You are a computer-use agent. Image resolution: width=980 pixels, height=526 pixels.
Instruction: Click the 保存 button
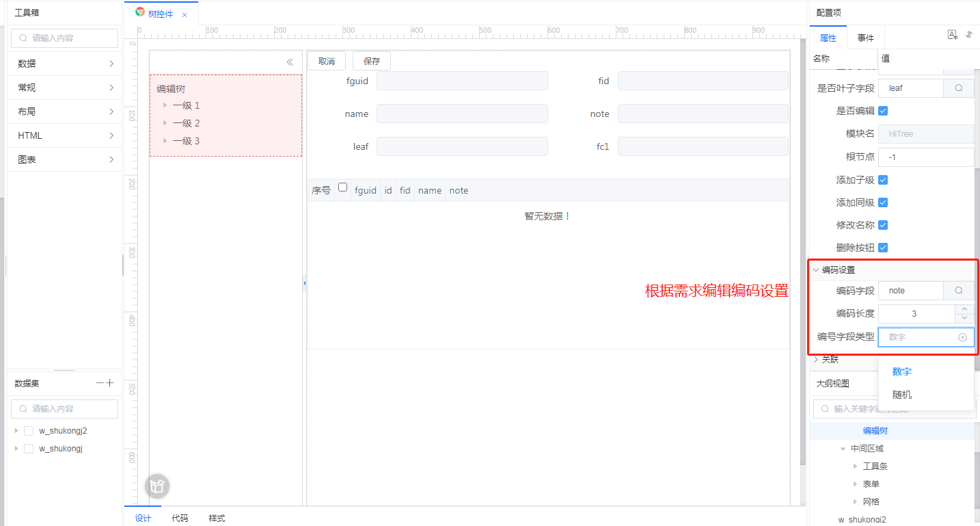pyautogui.click(x=372, y=61)
